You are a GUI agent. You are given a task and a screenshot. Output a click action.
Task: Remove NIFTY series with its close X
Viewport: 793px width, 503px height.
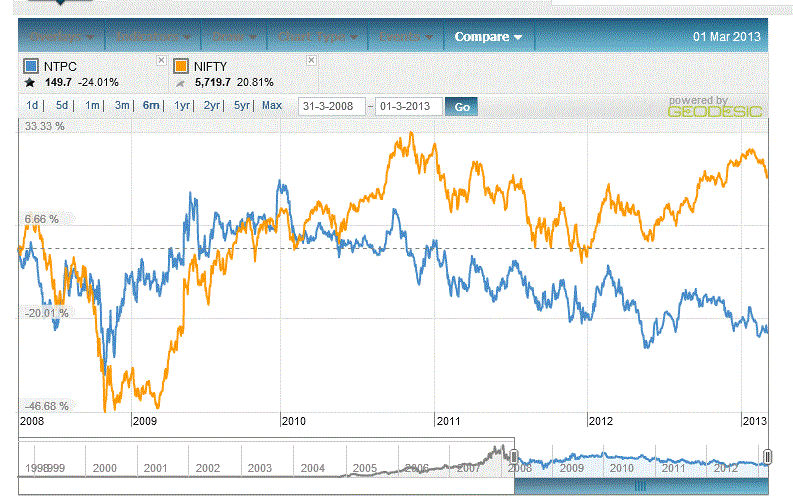(x=312, y=60)
